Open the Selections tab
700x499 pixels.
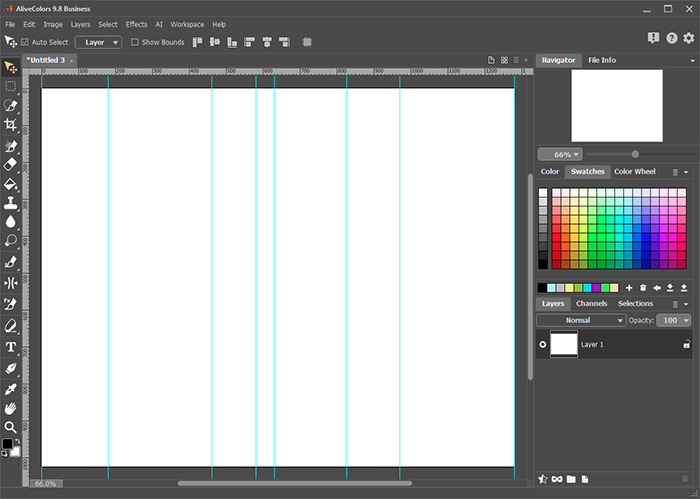coord(635,304)
